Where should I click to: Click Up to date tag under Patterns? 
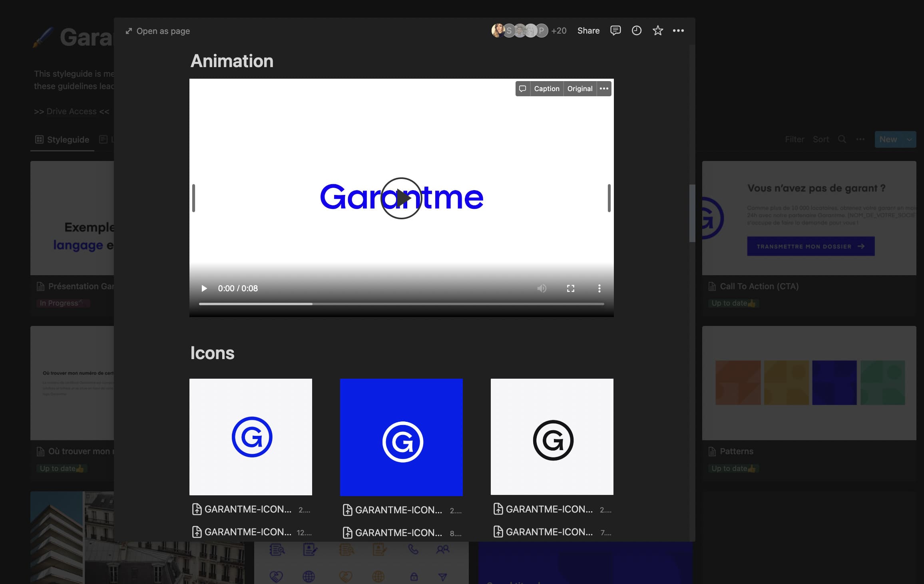(x=734, y=469)
